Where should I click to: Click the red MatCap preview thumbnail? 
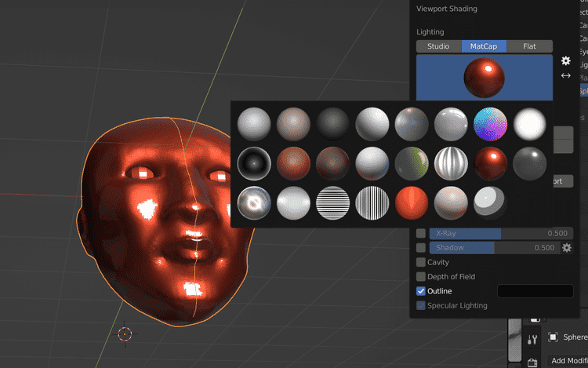tap(484, 77)
